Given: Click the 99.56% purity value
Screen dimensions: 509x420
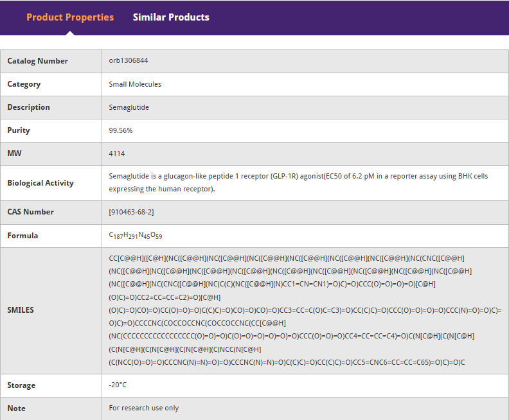Looking at the screenshot, I should point(121,130).
